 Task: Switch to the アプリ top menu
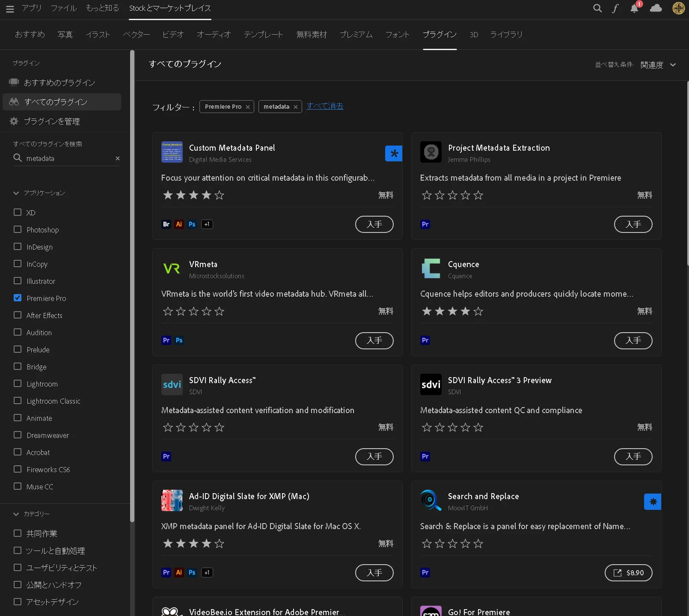32,8
